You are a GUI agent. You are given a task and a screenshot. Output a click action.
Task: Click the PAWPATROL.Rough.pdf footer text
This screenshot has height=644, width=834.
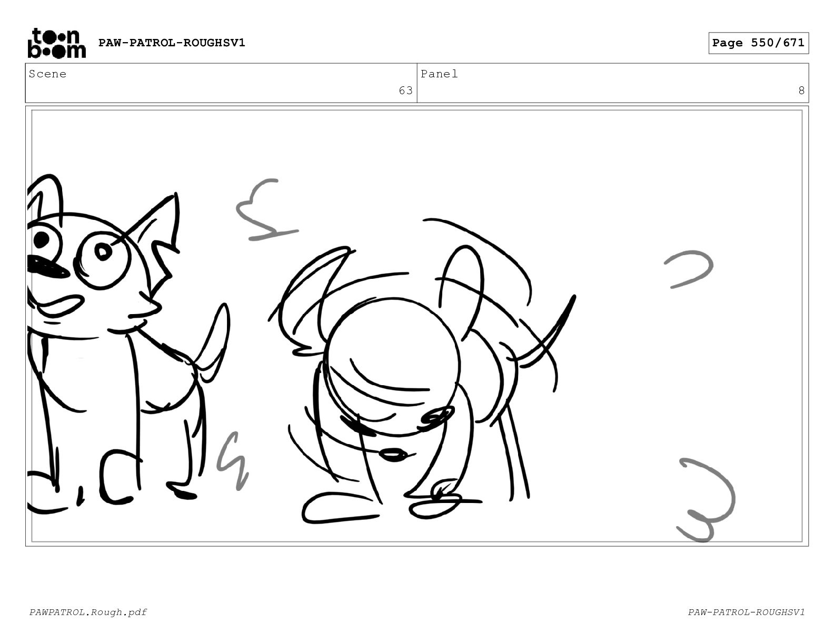click(88, 612)
